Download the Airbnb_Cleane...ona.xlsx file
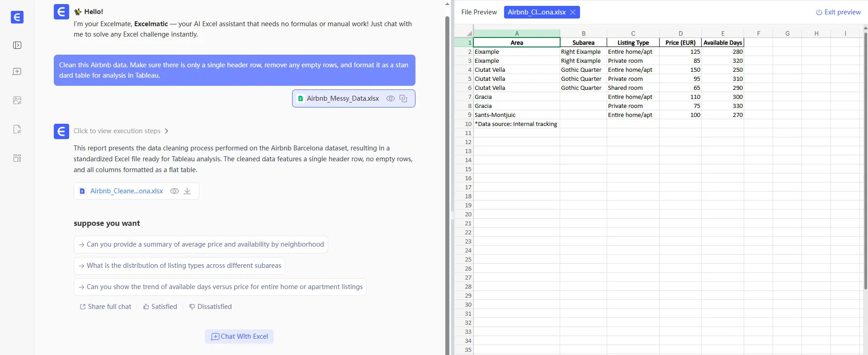The height and width of the screenshot is (355, 868). point(187,191)
